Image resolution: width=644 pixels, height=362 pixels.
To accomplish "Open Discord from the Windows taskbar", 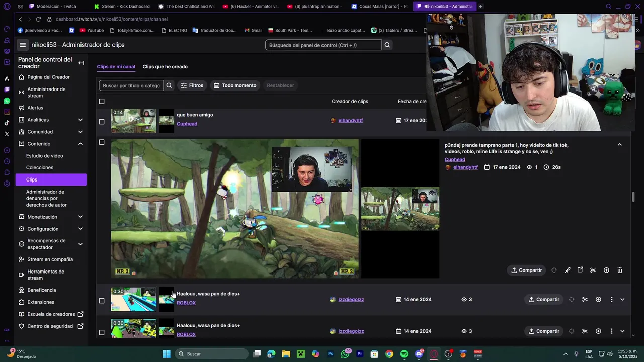I will (x=419, y=354).
